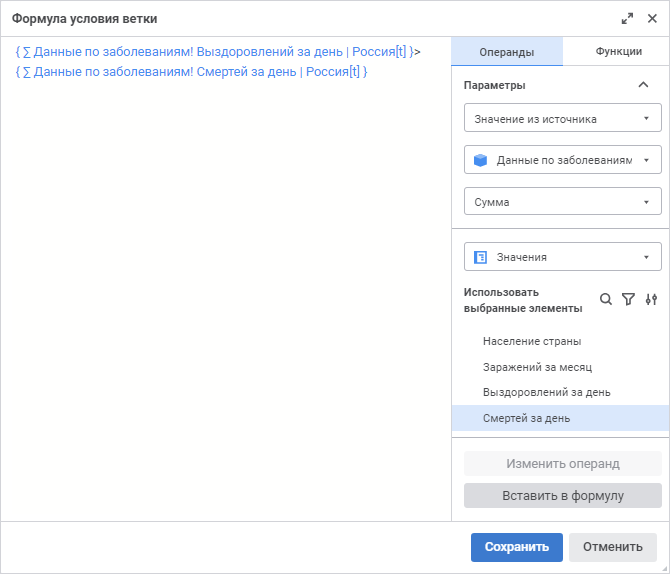Screen dimensions: 670x574
Task: Switch to the Функции tab
Action: click(x=618, y=52)
